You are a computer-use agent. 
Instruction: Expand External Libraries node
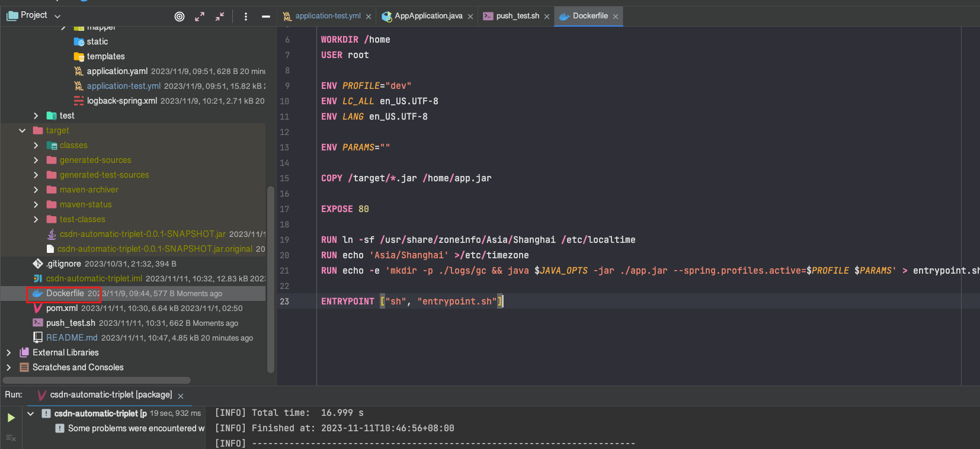coord(9,352)
